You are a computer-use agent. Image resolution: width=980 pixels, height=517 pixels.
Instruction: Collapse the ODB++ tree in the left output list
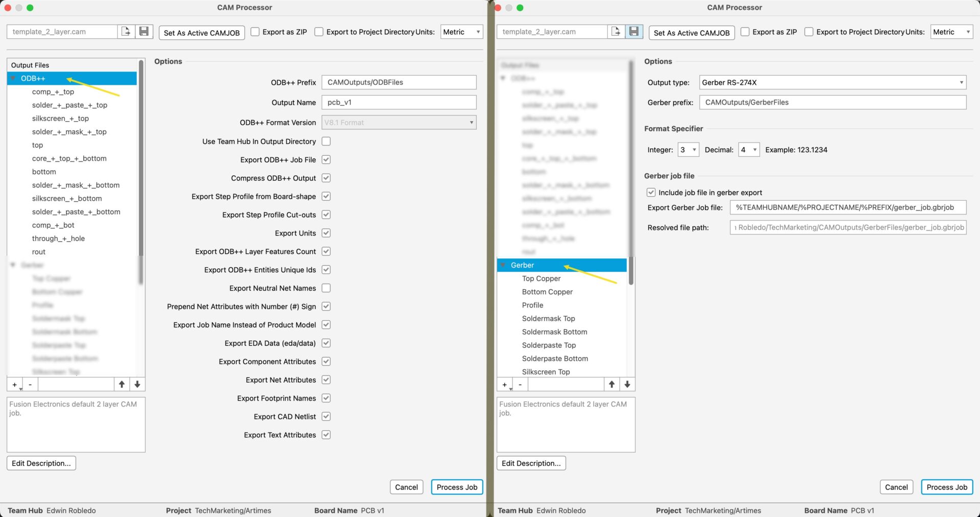(x=12, y=78)
